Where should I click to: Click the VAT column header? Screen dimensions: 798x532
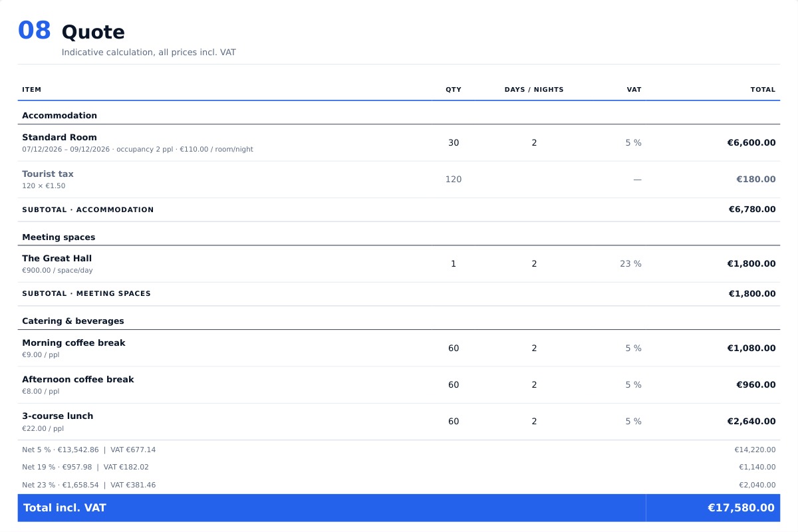[634, 90]
